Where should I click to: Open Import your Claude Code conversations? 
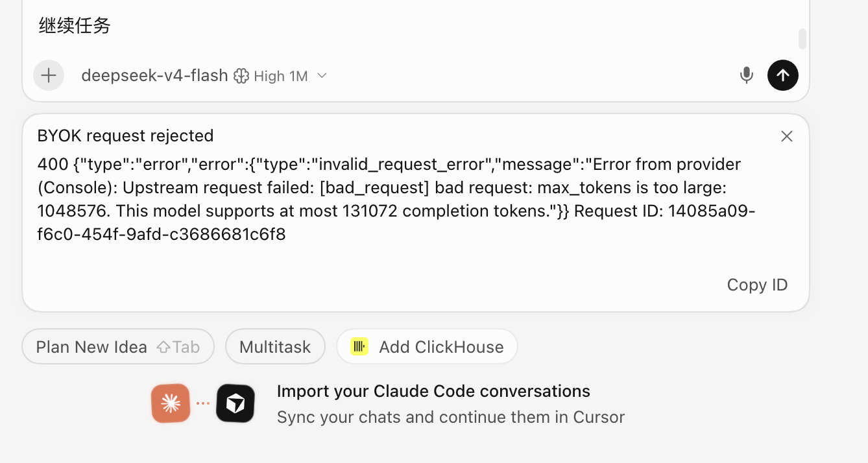click(433, 391)
